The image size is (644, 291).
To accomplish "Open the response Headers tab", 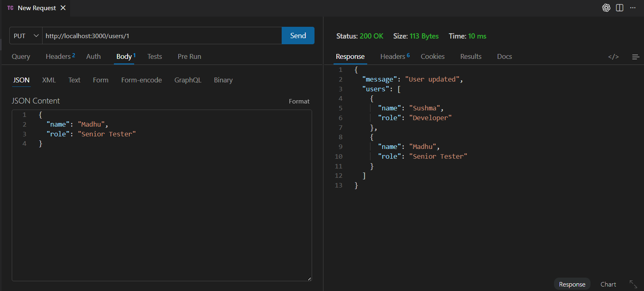I will point(395,56).
